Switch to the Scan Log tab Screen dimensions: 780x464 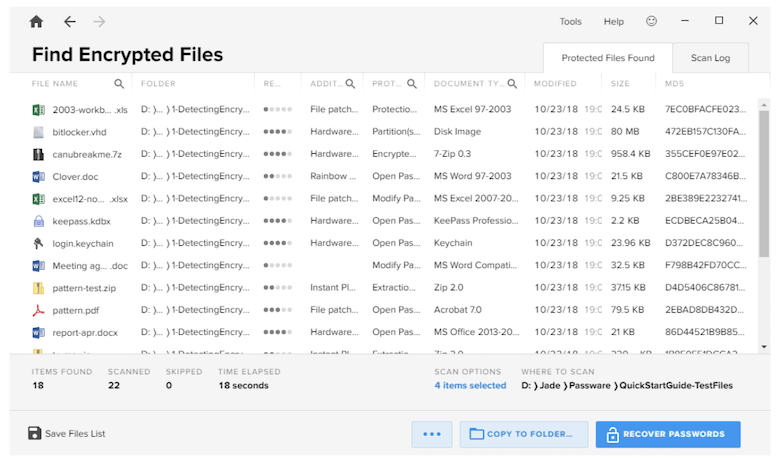(x=710, y=58)
